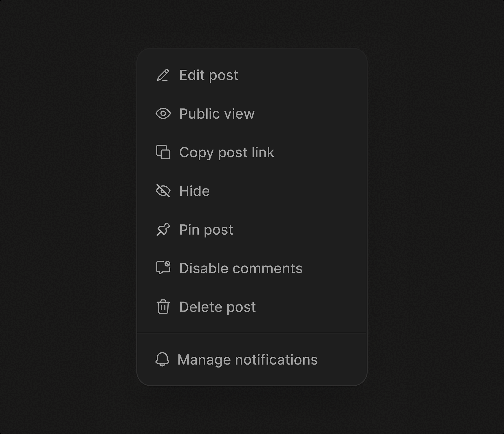Toggle visibility with the Hide option
The height and width of the screenshot is (434, 504).
click(x=194, y=191)
